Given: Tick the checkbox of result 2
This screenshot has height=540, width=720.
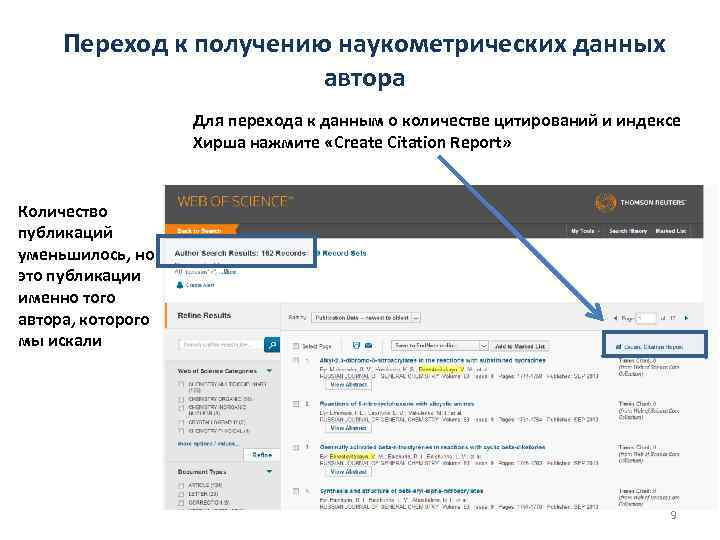Looking at the screenshot, I should tap(296, 404).
